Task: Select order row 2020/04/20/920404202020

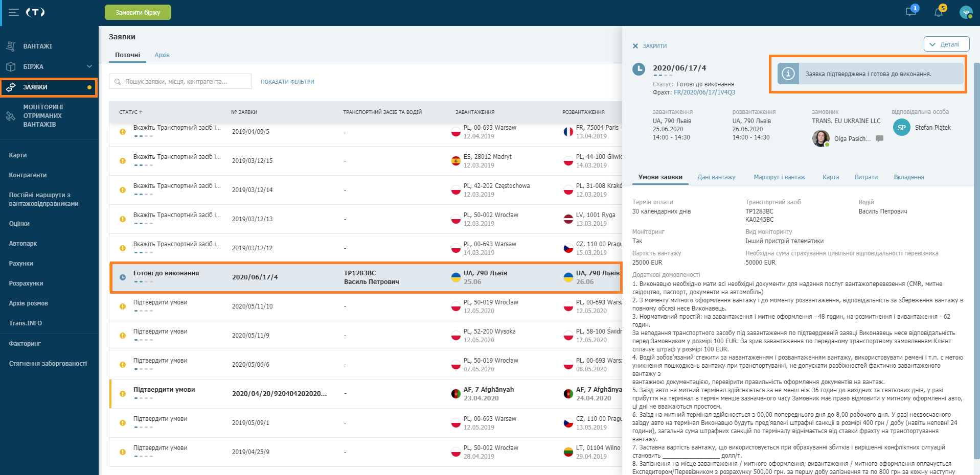Action: tap(366, 394)
